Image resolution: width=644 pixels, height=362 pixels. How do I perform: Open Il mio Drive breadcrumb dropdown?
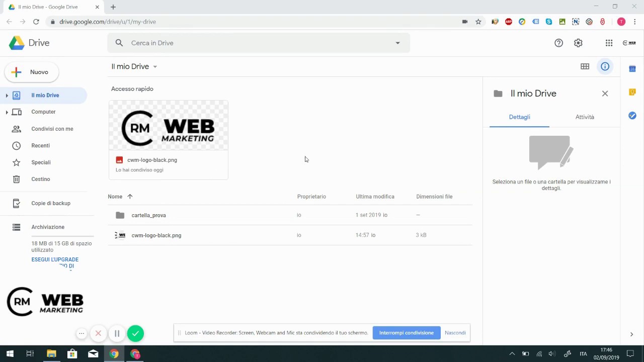click(x=134, y=66)
